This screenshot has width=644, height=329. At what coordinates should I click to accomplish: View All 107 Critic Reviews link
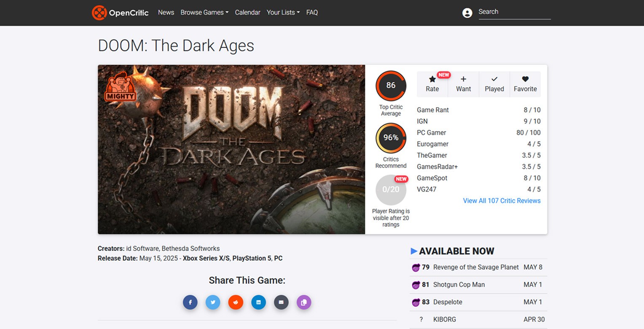[502, 201]
